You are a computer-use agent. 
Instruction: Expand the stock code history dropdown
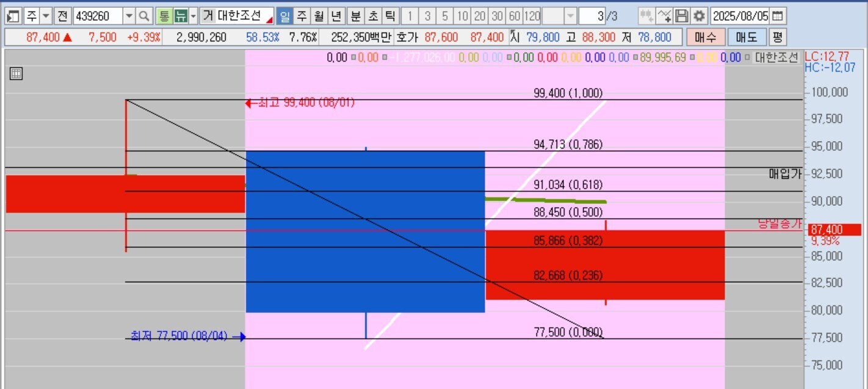click(x=129, y=16)
